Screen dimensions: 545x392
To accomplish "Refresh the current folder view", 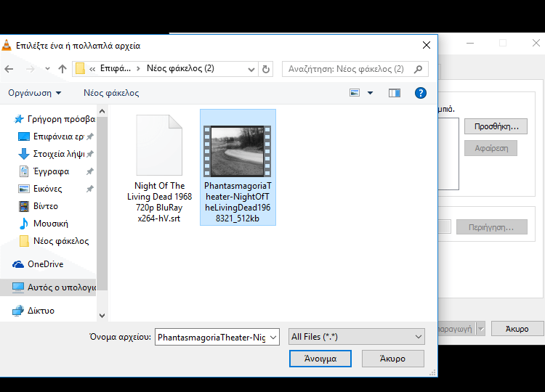I will (x=266, y=69).
